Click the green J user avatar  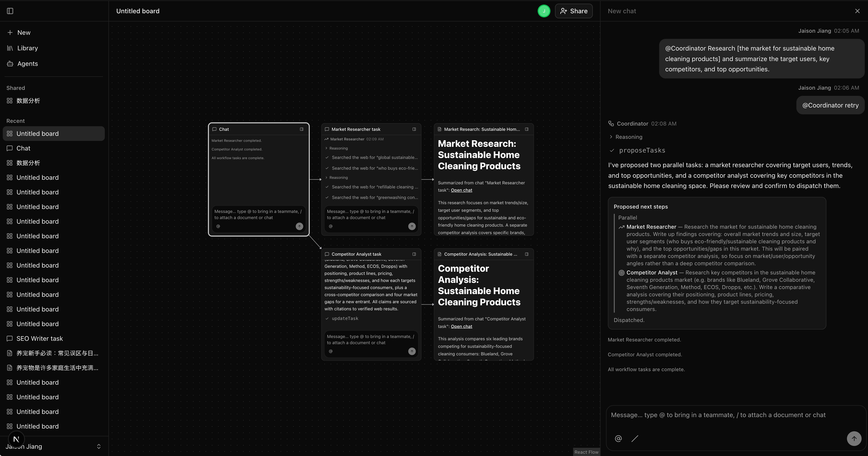point(544,11)
